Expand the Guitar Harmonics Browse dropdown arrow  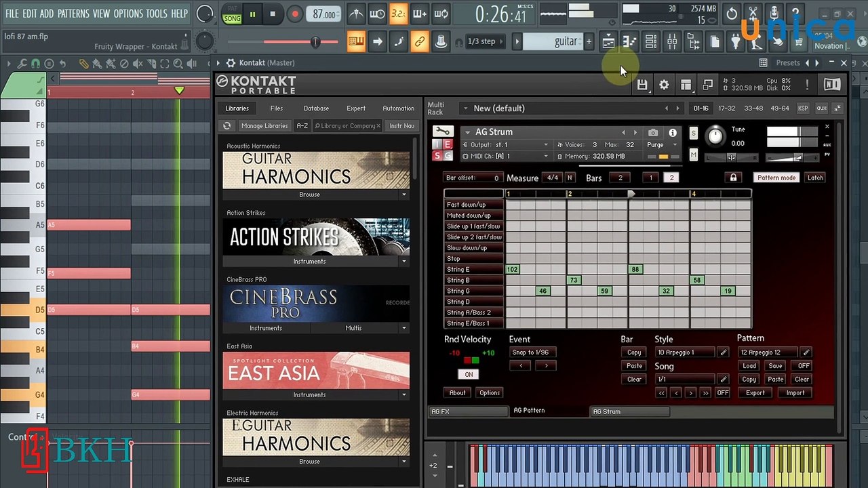click(x=404, y=195)
